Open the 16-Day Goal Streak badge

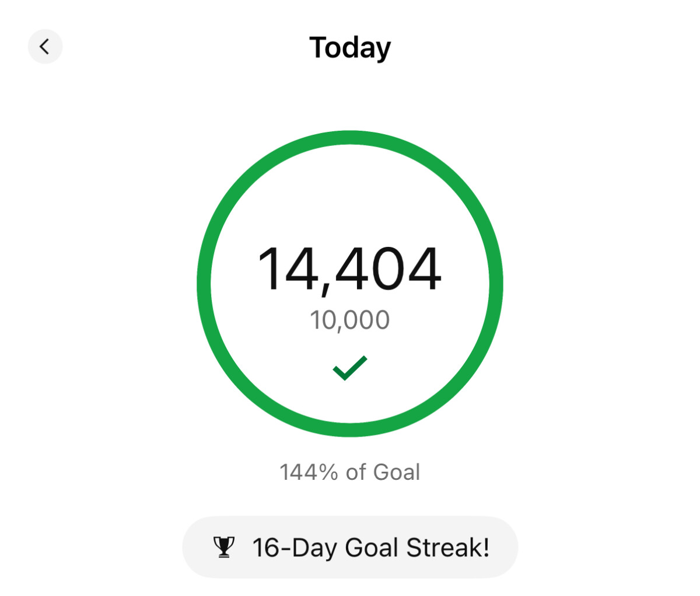click(x=350, y=547)
